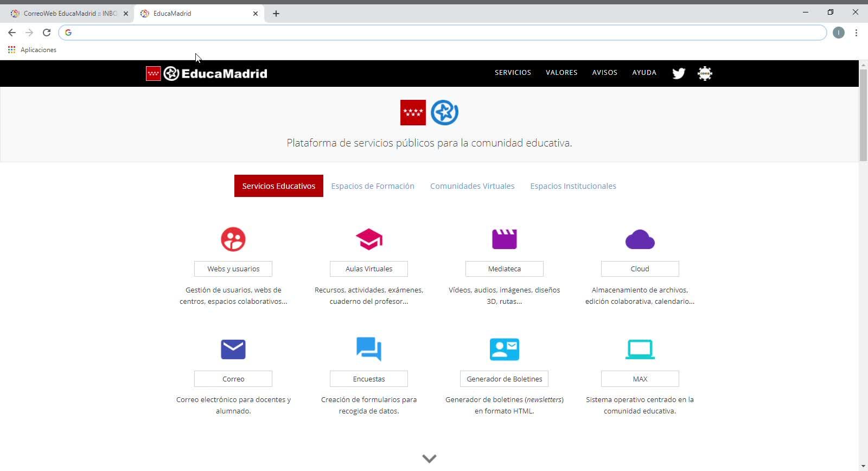Open the MAX laptop icon
Screen dimensions: 868x471
pyautogui.click(x=640, y=349)
